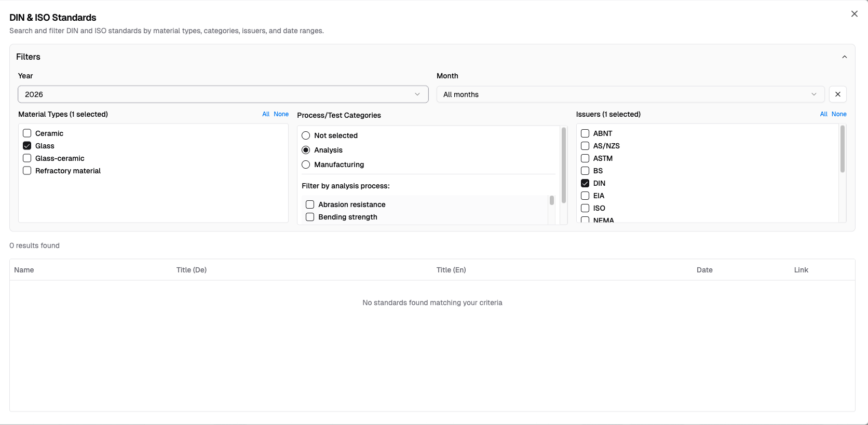
Task: Select the ASTM issuer checkbox
Action: [585, 158]
